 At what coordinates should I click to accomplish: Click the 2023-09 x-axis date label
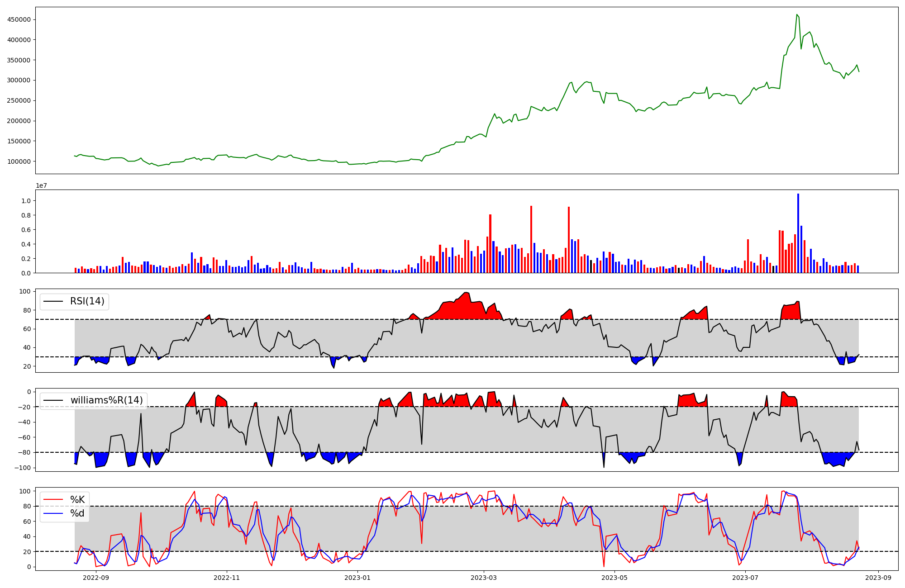point(879,578)
